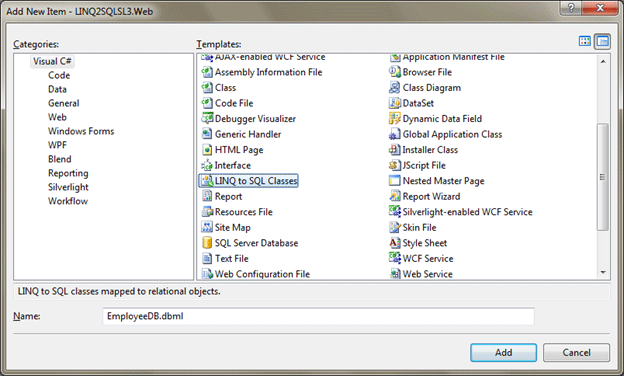The width and height of the screenshot is (624, 376).
Task: Click the scrollbar down arrow in Templates
Action: pos(603,273)
